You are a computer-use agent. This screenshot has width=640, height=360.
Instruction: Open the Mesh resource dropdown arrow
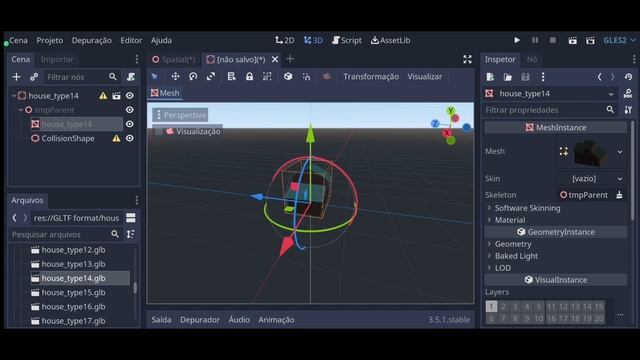[x=620, y=152]
